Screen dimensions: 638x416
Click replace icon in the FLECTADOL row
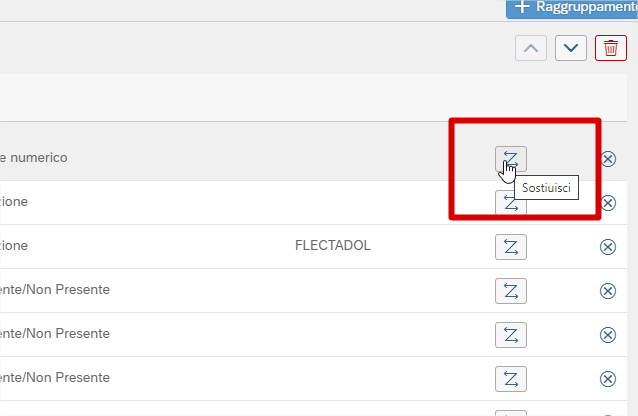(x=510, y=247)
